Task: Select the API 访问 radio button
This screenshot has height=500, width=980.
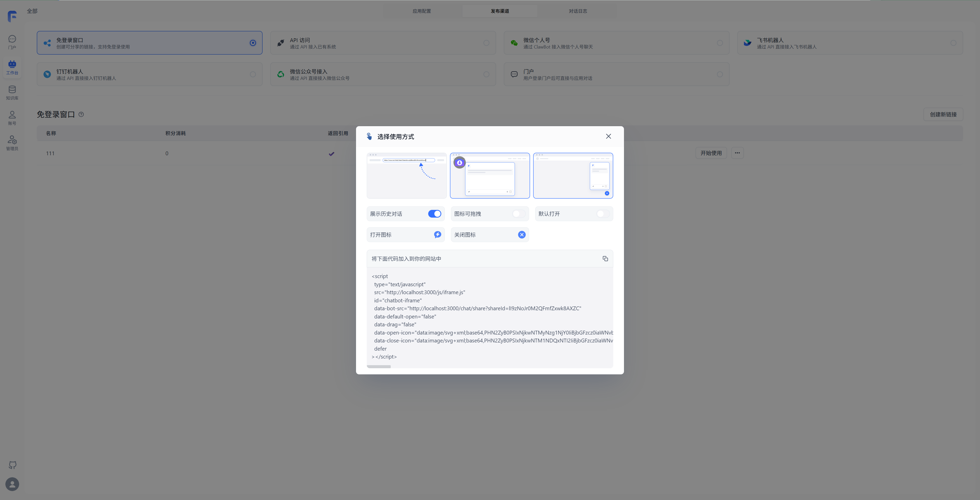Action: [486, 43]
